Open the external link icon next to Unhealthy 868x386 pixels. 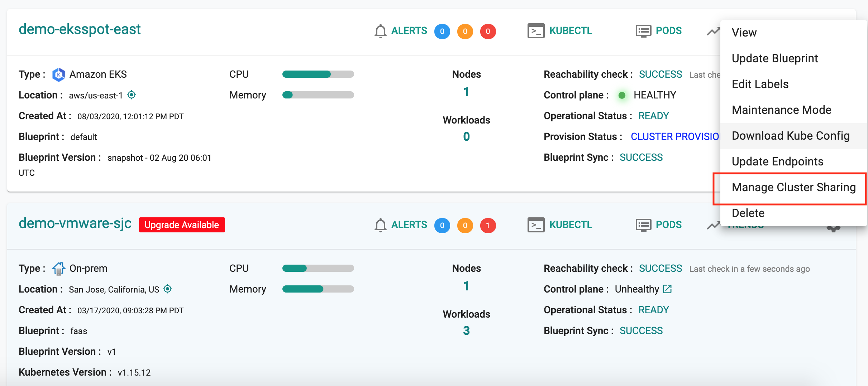[x=667, y=289]
